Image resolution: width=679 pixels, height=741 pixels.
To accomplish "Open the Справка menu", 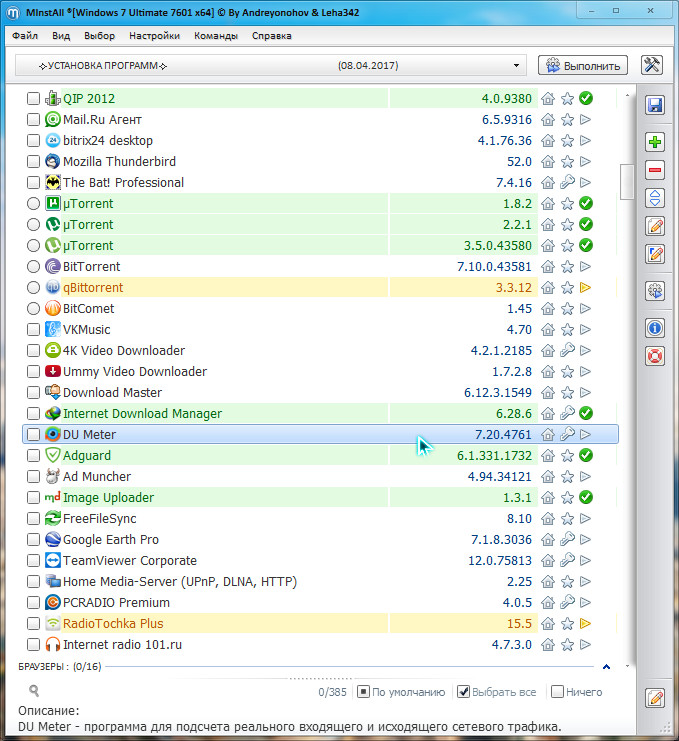I will 271,35.
